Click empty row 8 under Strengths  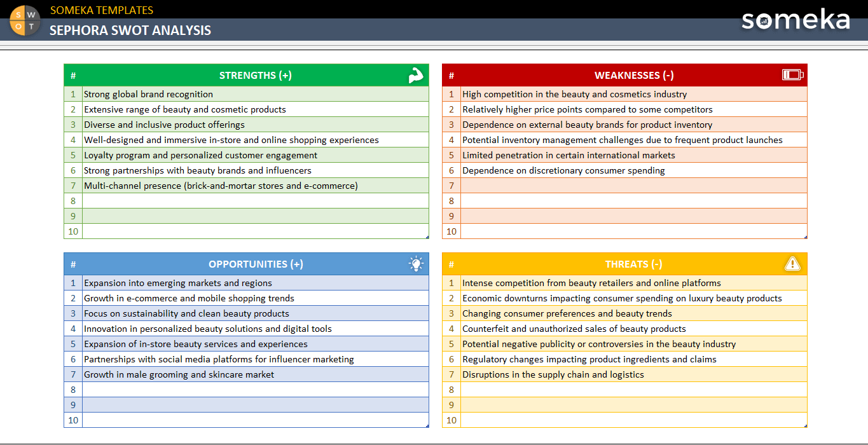click(254, 201)
